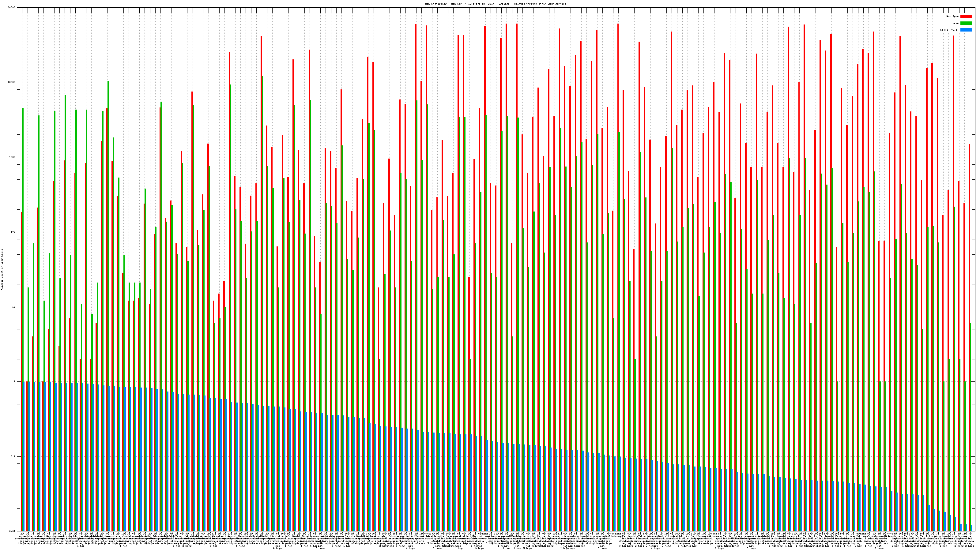Click the RBL Statistics chart title
Viewport: 980px width, 551px height.
point(495,4)
